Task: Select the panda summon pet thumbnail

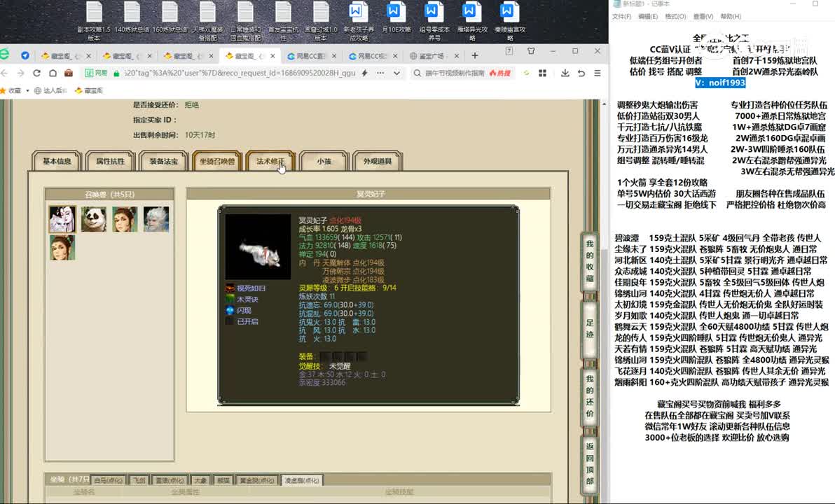Action: [93, 219]
